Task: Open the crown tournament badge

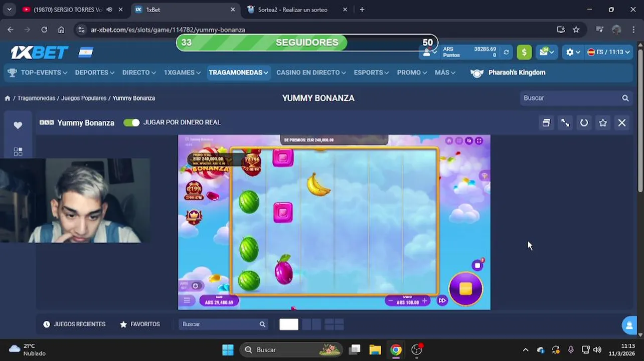Action: click(194, 216)
